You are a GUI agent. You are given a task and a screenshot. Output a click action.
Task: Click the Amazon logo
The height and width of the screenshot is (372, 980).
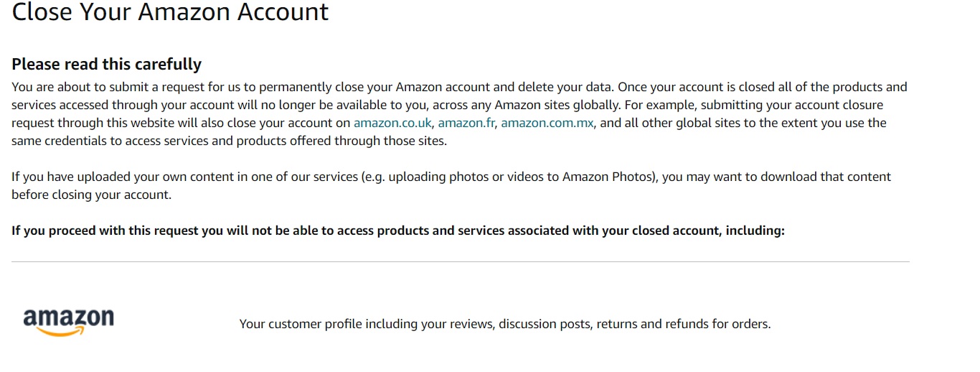69,322
